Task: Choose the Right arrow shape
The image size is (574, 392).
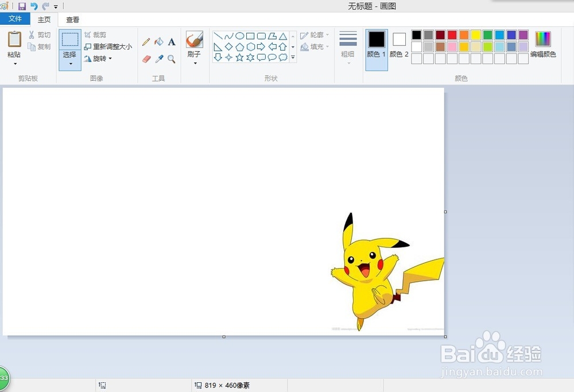Action: click(261, 47)
